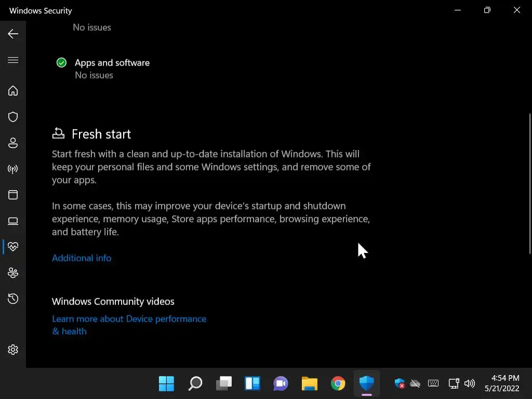Open File Explorer from the taskbar
The height and width of the screenshot is (399, 532).
point(310,383)
